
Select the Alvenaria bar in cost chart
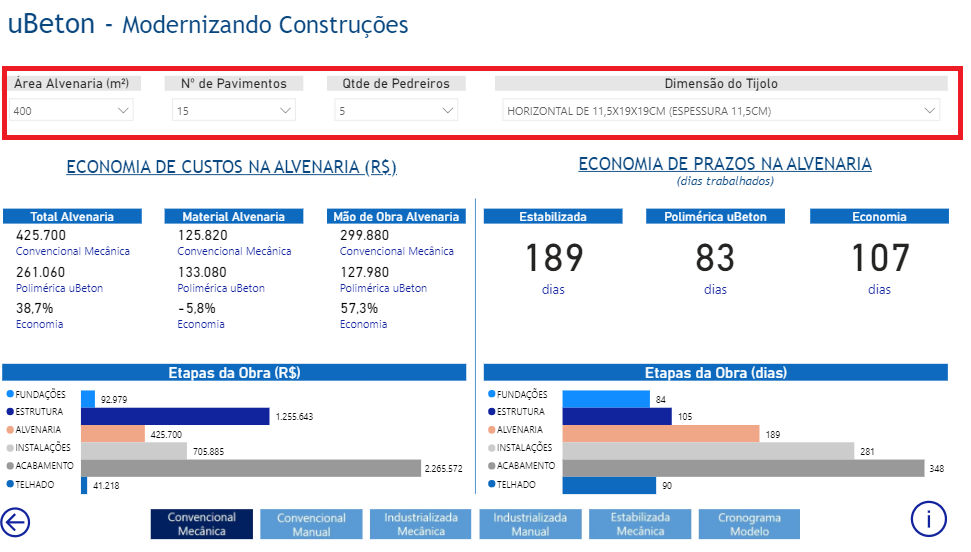pos(113,434)
